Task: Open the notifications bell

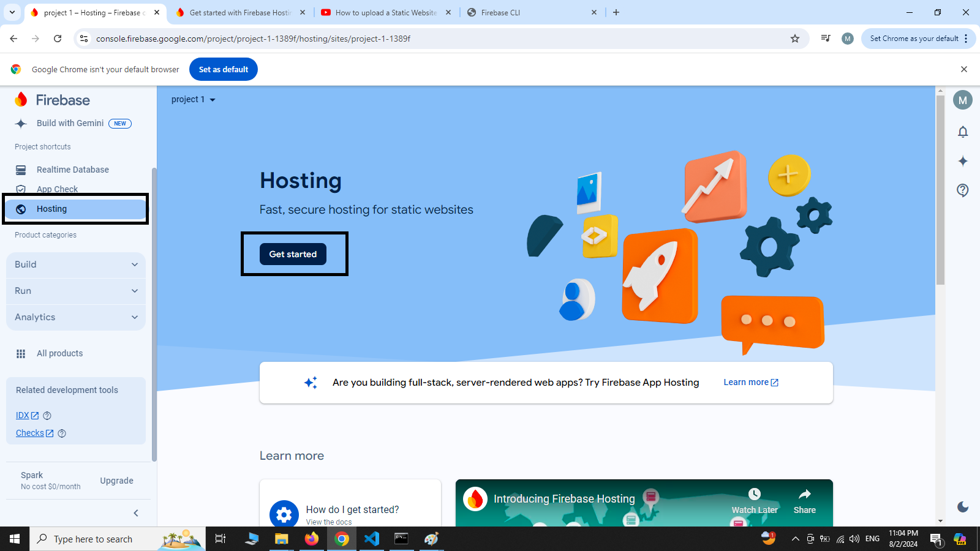Action: [963, 132]
